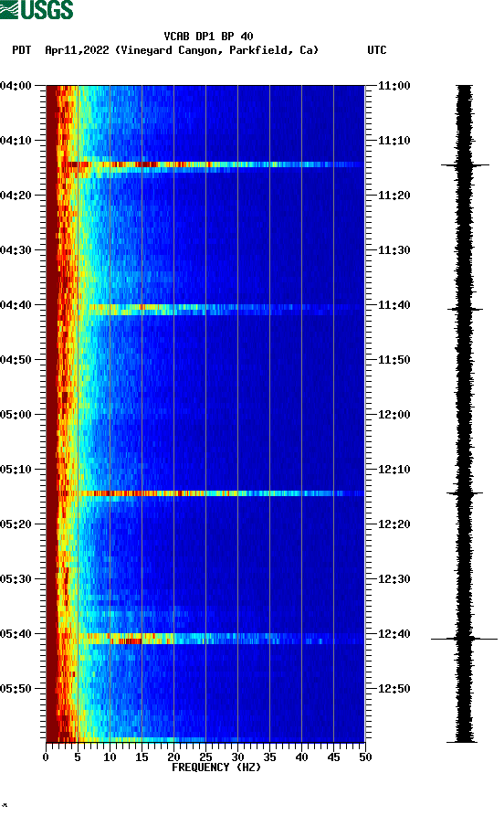Click the '30' frequency tick label

click(x=237, y=757)
